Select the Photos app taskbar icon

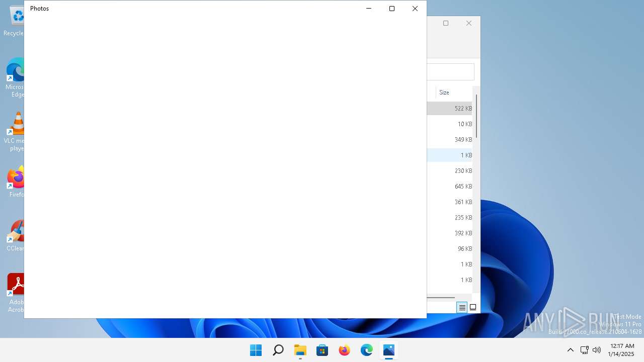click(389, 350)
